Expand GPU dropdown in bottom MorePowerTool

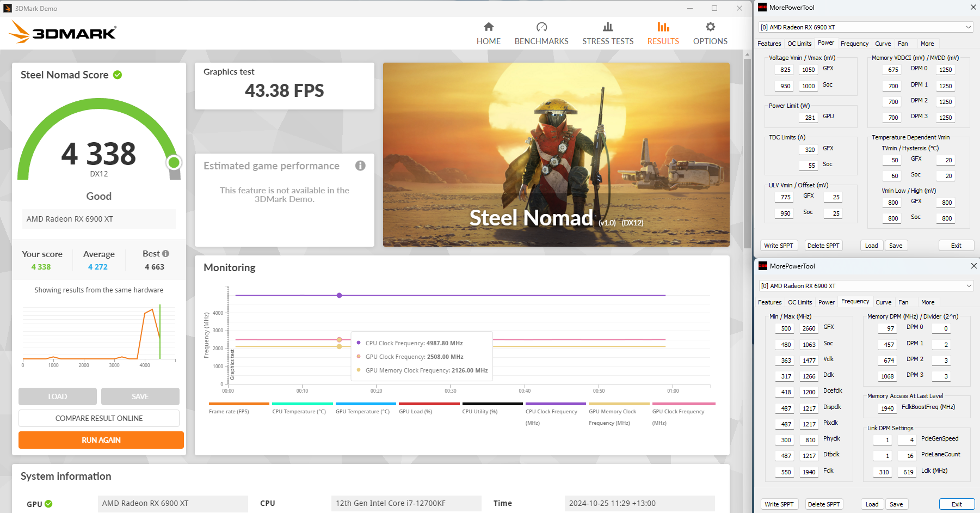(969, 286)
